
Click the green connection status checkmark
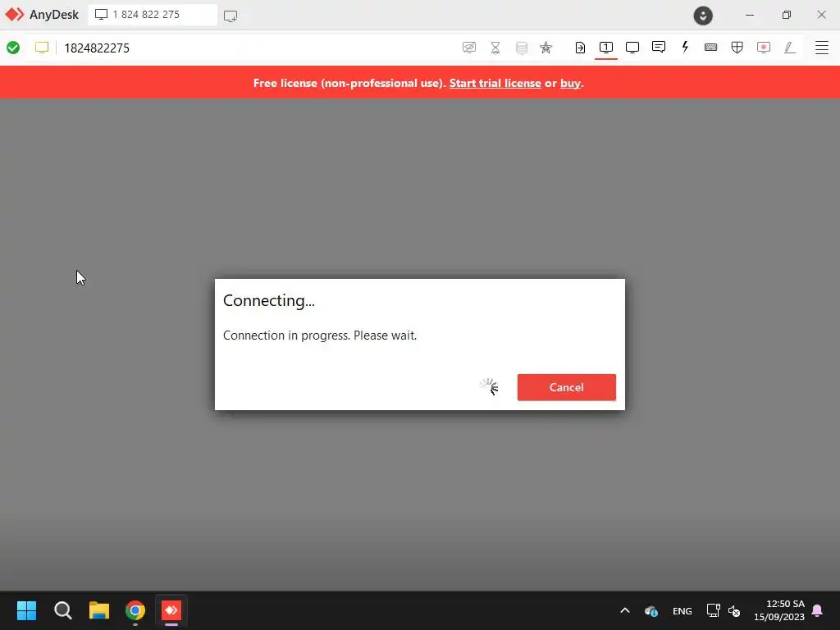[x=13, y=48]
